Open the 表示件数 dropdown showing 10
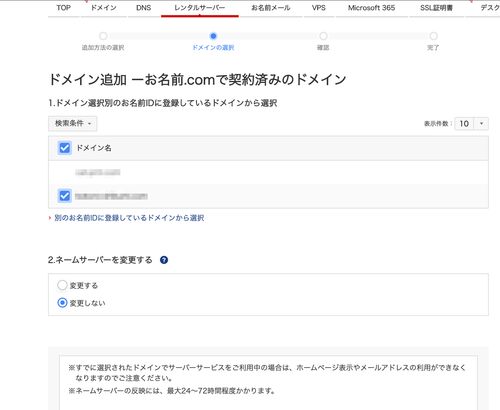 472,124
